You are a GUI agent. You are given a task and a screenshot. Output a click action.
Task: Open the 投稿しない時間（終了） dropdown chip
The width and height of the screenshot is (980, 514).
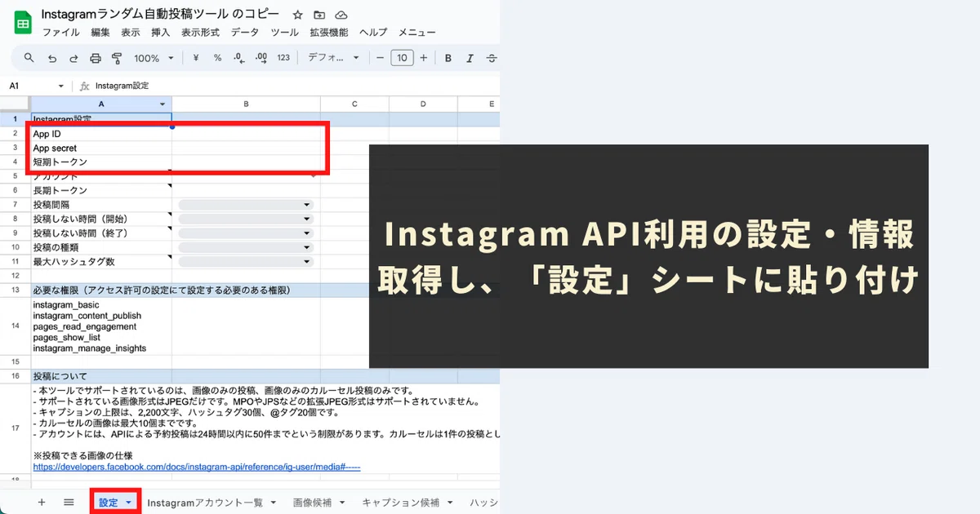pyautogui.click(x=246, y=233)
